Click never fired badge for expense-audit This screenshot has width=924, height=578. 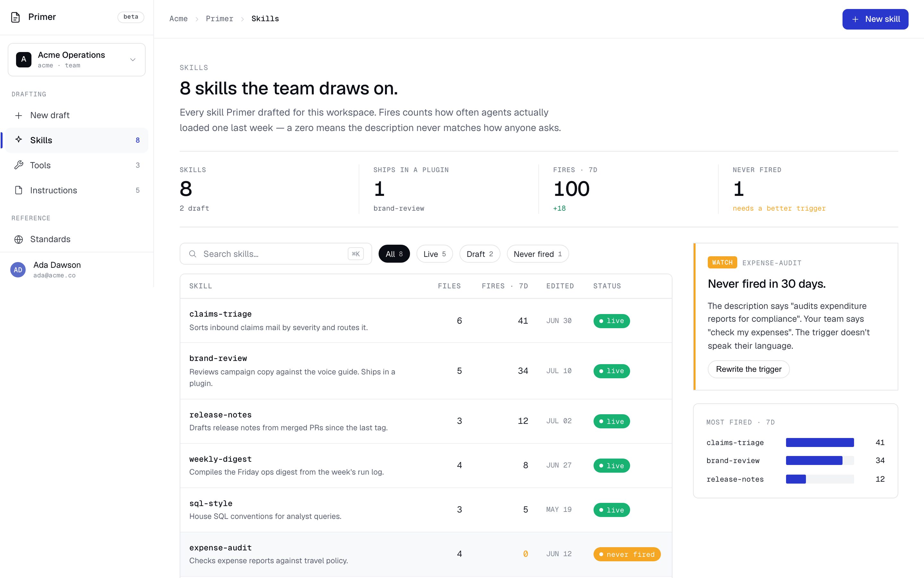(627, 554)
